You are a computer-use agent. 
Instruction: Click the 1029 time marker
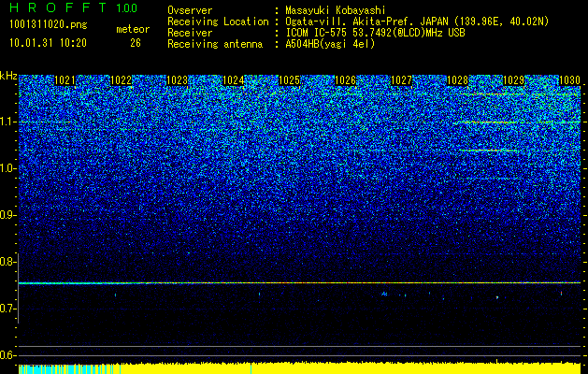pyautogui.click(x=514, y=80)
